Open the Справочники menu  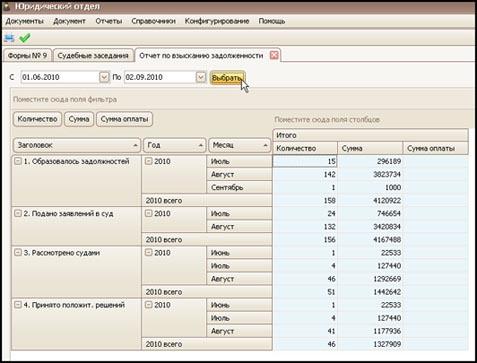point(153,21)
